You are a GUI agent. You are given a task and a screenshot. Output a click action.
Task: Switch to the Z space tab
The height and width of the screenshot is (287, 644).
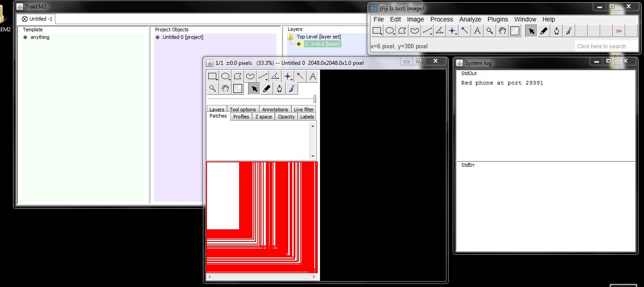click(x=263, y=116)
